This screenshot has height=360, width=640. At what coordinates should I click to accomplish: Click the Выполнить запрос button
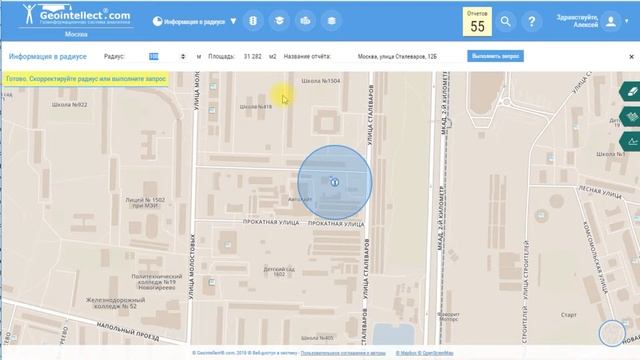[x=495, y=56]
